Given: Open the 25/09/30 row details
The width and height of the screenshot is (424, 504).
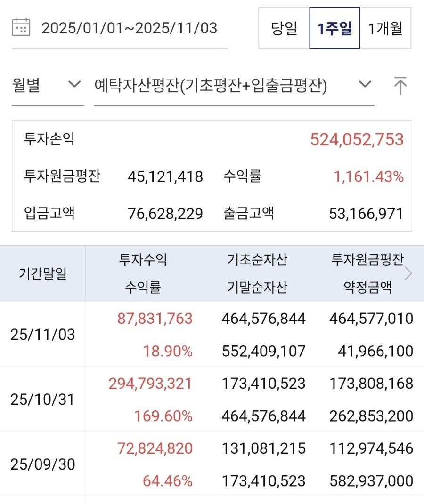Looking at the screenshot, I should click(42, 464).
